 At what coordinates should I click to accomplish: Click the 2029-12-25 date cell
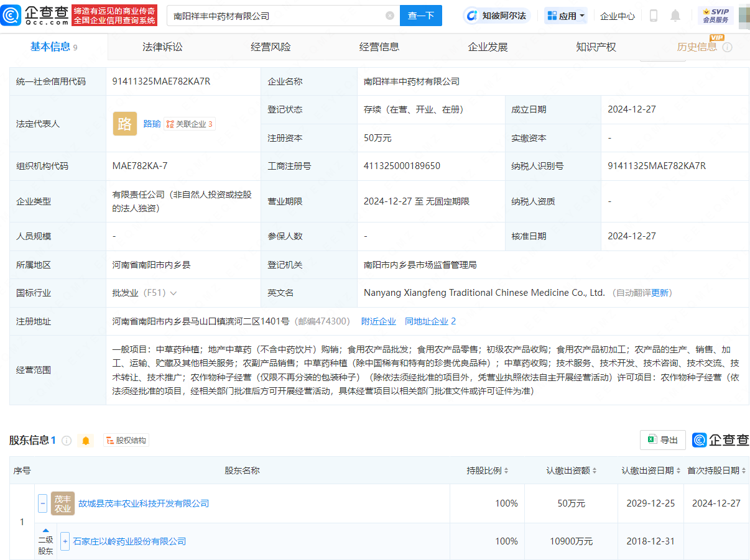tap(650, 503)
